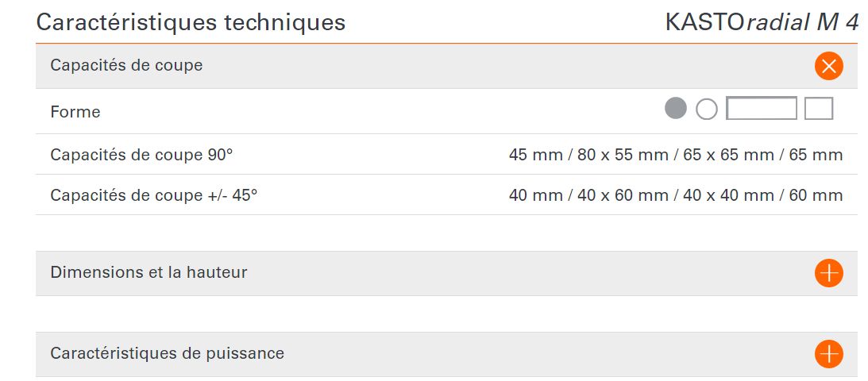Viewport: 868px width, 381px height.
Task: Click the solid gray round bar shape icon
Action: tap(675, 108)
